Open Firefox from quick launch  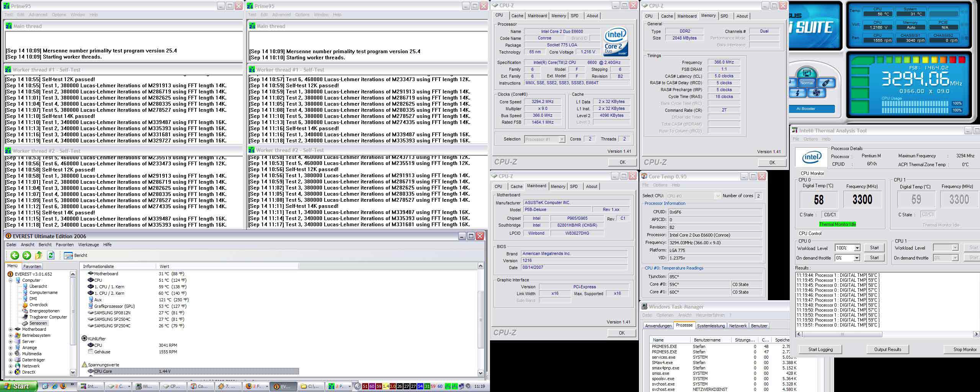pos(64,386)
